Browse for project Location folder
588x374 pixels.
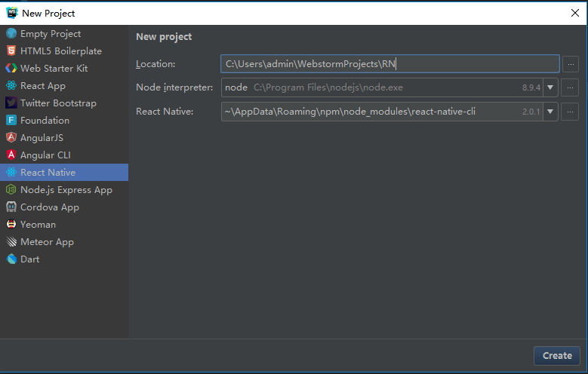coord(571,64)
